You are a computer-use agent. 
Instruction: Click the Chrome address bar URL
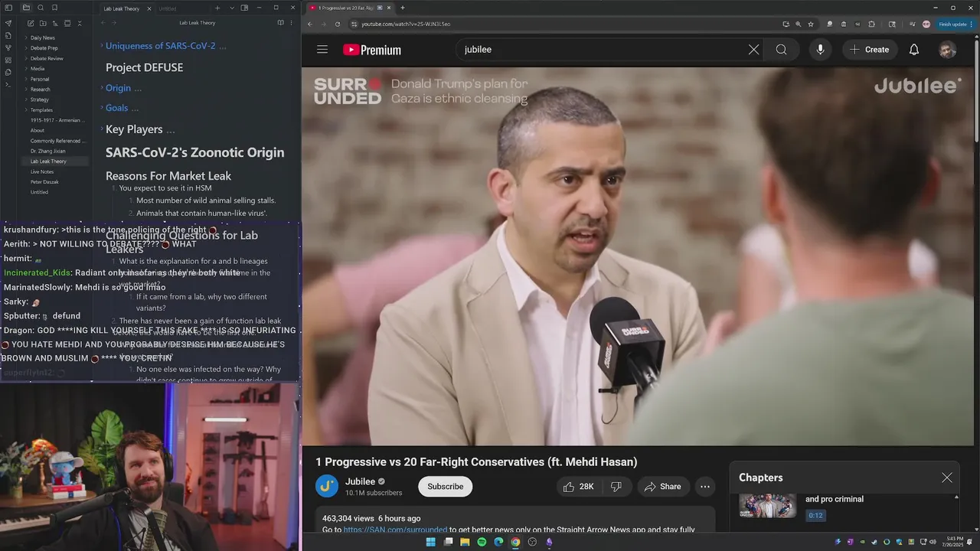click(x=406, y=24)
